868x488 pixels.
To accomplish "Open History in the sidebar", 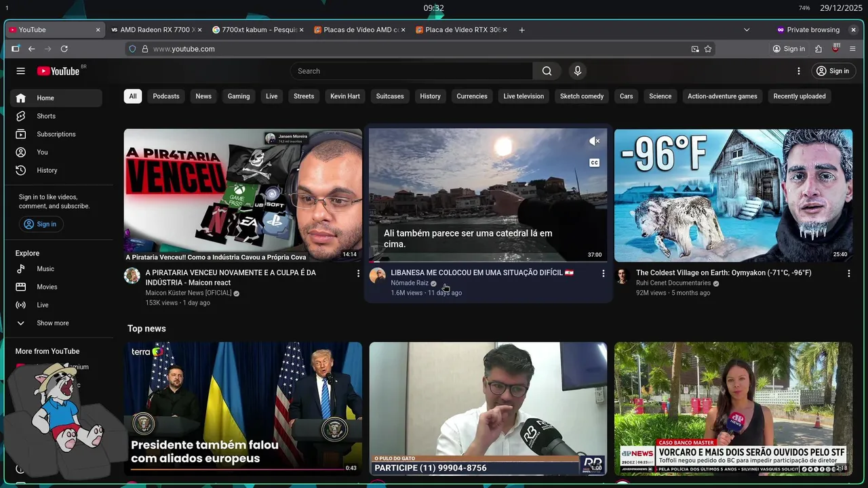I will click(x=56, y=170).
